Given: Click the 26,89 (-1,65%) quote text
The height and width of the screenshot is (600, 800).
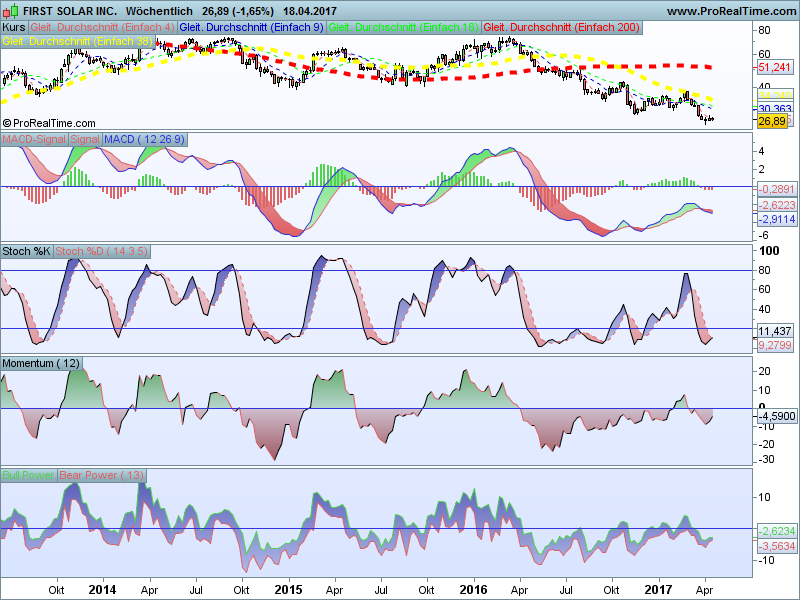Looking at the screenshot, I should point(238,11).
